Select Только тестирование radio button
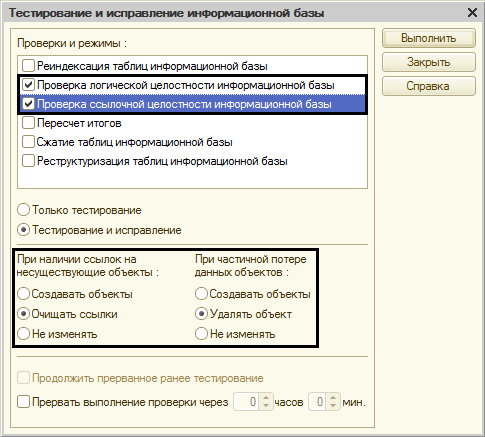Viewport: 485px width, 437px height. coord(24,210)
